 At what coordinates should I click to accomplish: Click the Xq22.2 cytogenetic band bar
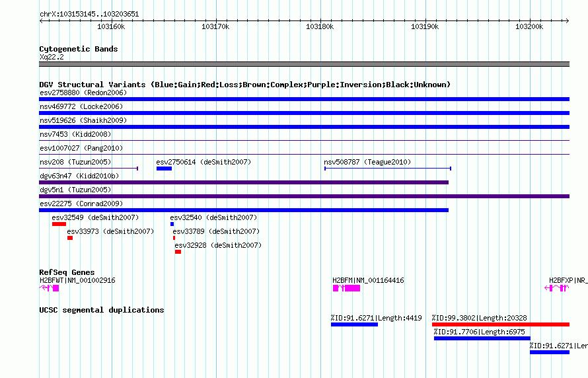[304, 64]
